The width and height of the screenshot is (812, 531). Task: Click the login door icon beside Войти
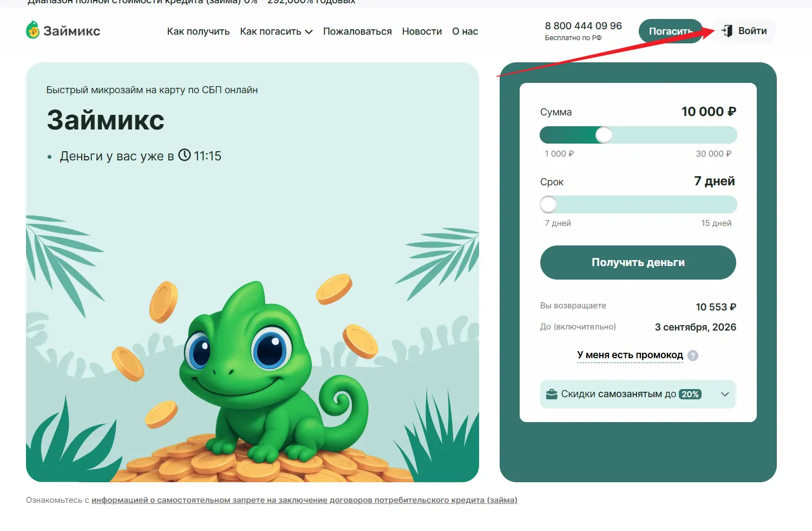[727, 31]
